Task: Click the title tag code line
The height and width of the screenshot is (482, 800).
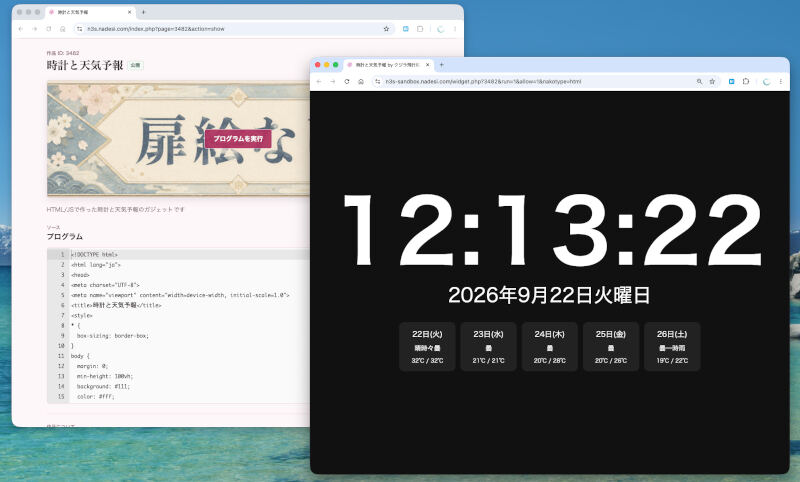Action: click(116, 306)
